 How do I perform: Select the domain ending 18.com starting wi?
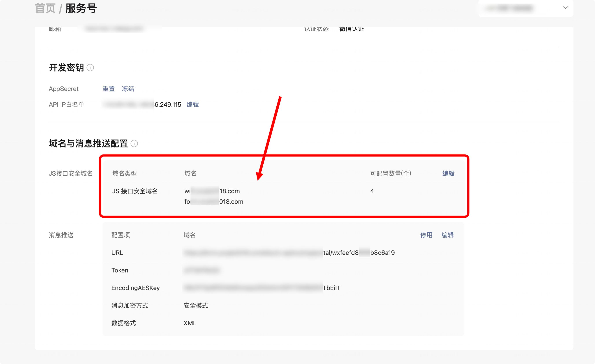(212, 191)
